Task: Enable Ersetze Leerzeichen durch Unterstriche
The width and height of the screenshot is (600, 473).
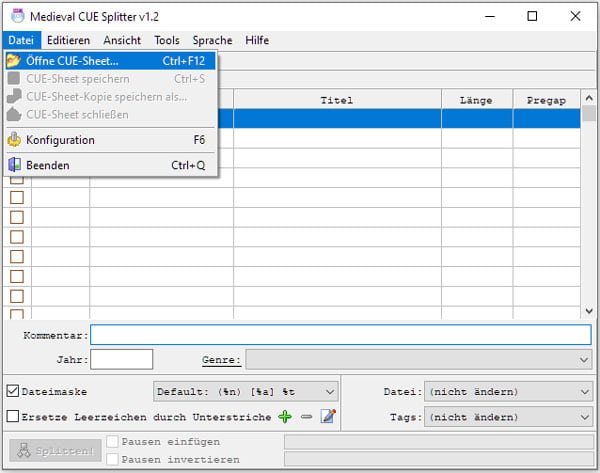Action: click(13, 417)
